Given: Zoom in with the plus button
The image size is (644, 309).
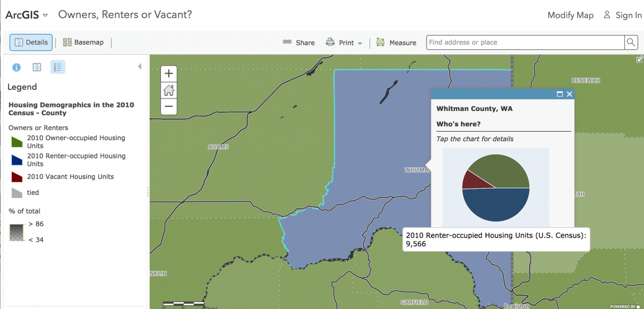Looking at the screenshot, I should (x=169, y=74).
